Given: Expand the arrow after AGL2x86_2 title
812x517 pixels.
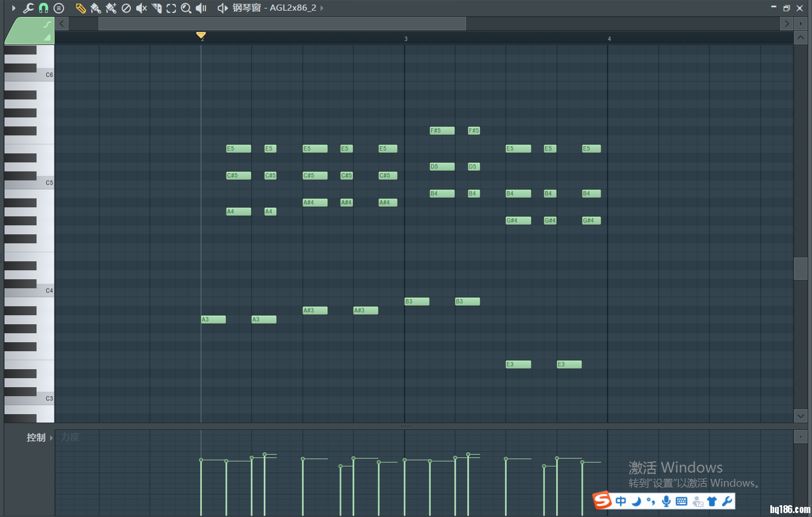Looking at the screenshot, I should (x=322, y=8).
